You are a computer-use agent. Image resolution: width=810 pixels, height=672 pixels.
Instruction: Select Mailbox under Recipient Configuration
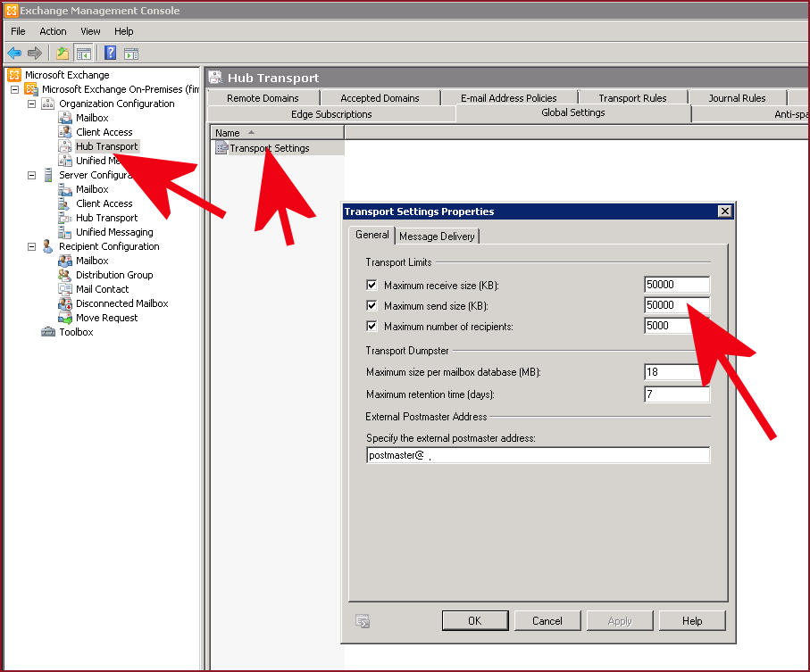pyautogui.click(x=93, y=261)
